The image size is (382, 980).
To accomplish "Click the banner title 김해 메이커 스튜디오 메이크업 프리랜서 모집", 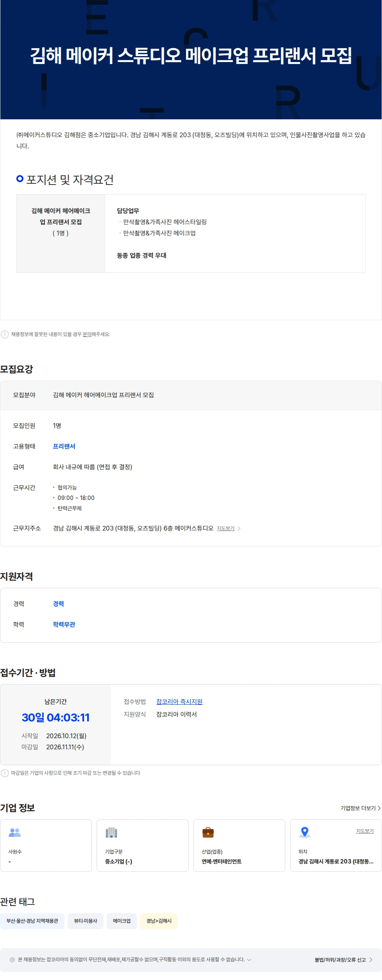I will [191, 55].
